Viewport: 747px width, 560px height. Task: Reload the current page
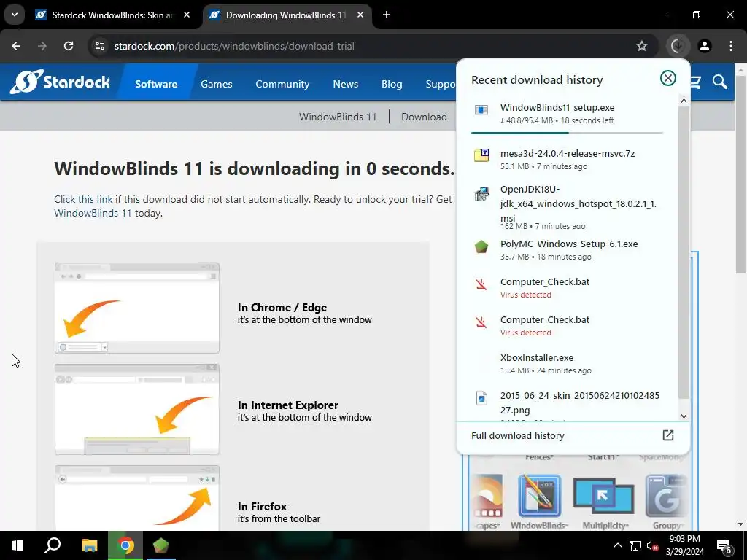tap(69, 46)
